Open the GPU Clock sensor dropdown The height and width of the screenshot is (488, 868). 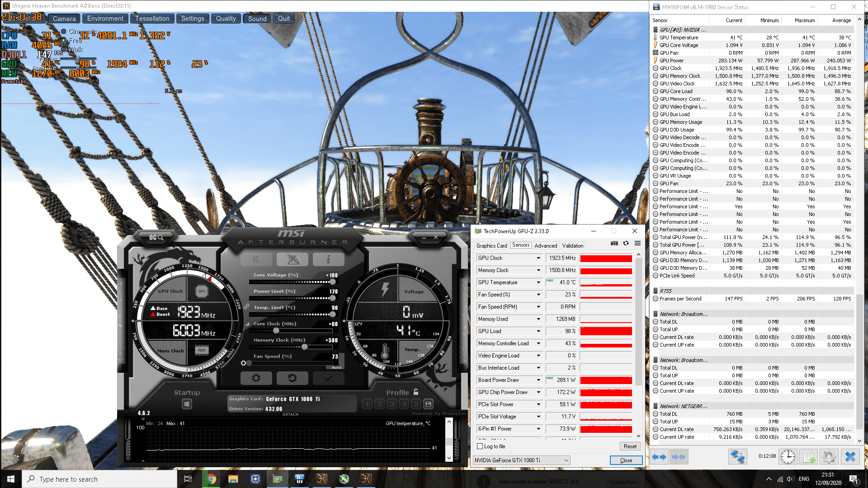538,258
